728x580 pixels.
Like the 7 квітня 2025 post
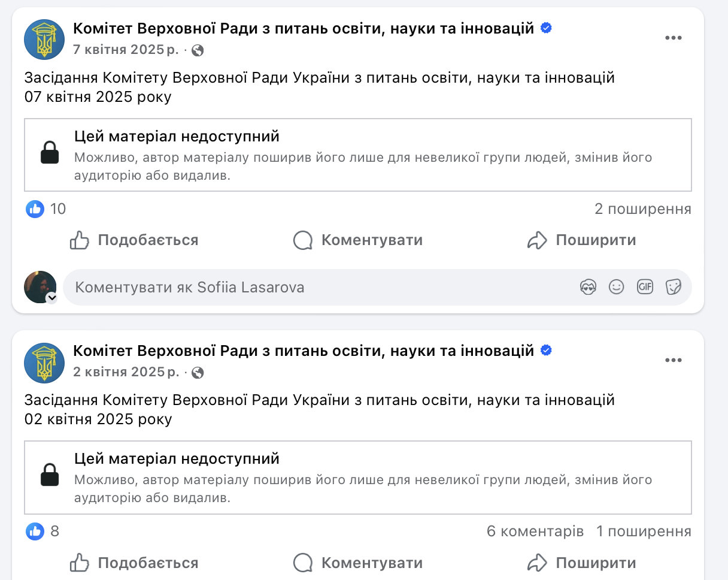134,240
